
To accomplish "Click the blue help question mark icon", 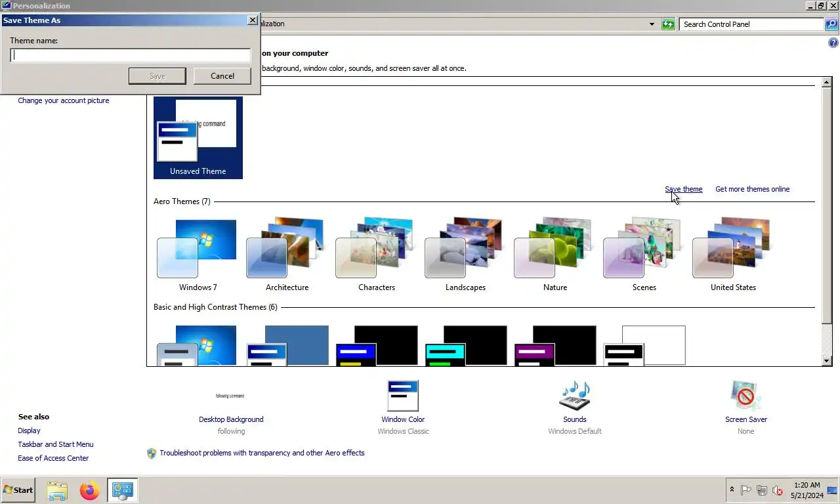I will pyautogui.click(x=833, y=43).
